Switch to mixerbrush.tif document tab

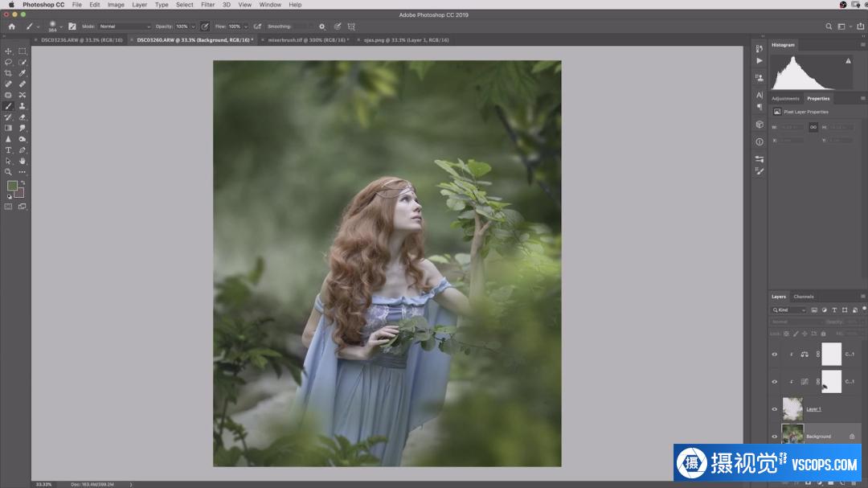point(308,40)
